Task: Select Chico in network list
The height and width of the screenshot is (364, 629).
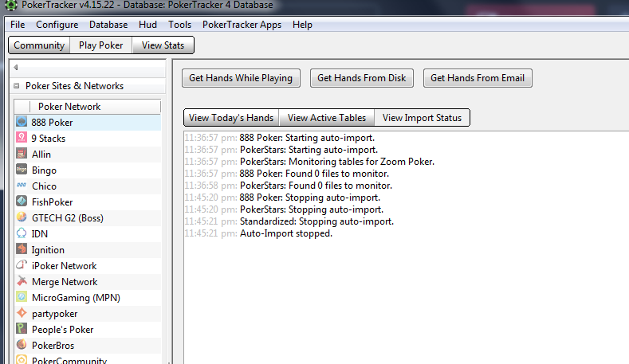Action: tap(88, 186)
